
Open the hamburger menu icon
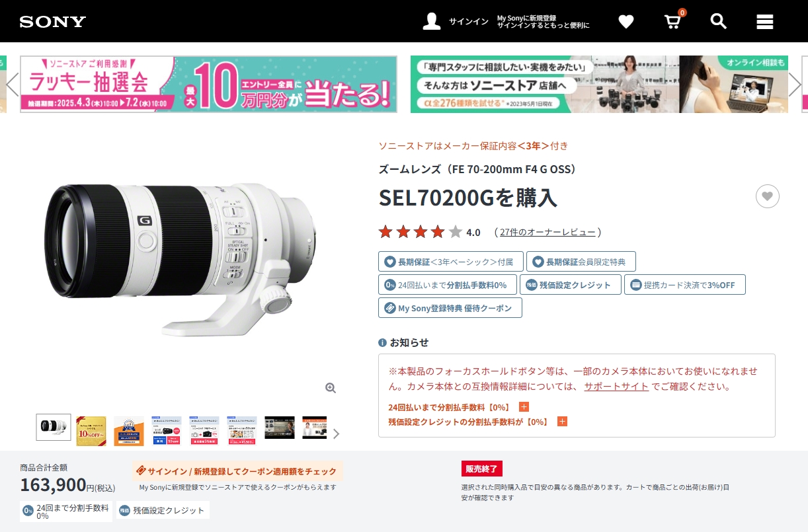(x=765, y=22)
